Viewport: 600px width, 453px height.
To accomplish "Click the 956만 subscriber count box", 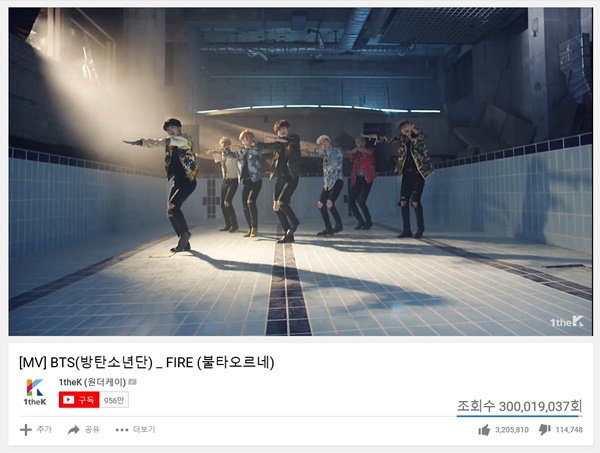I will click(114, 400).
